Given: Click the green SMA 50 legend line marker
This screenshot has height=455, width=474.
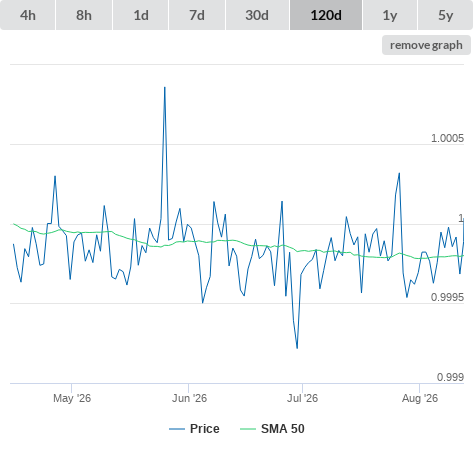Looking at the screenshot, I should (x=248, y=429).
